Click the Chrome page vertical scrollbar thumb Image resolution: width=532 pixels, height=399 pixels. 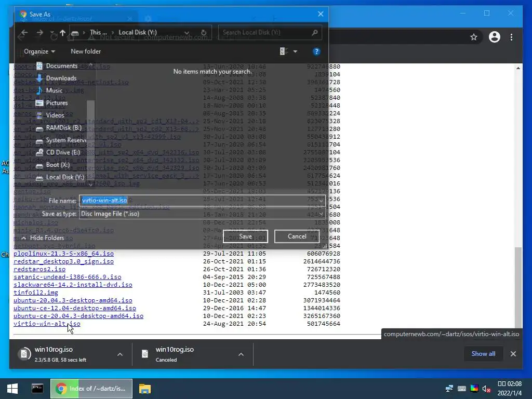pos(518,288)
